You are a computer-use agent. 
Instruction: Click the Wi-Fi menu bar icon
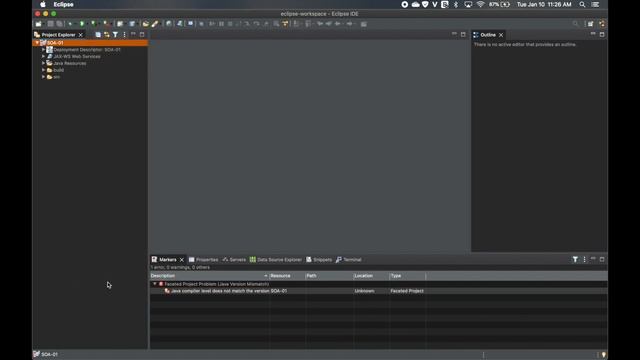click(x=480, y=4)
